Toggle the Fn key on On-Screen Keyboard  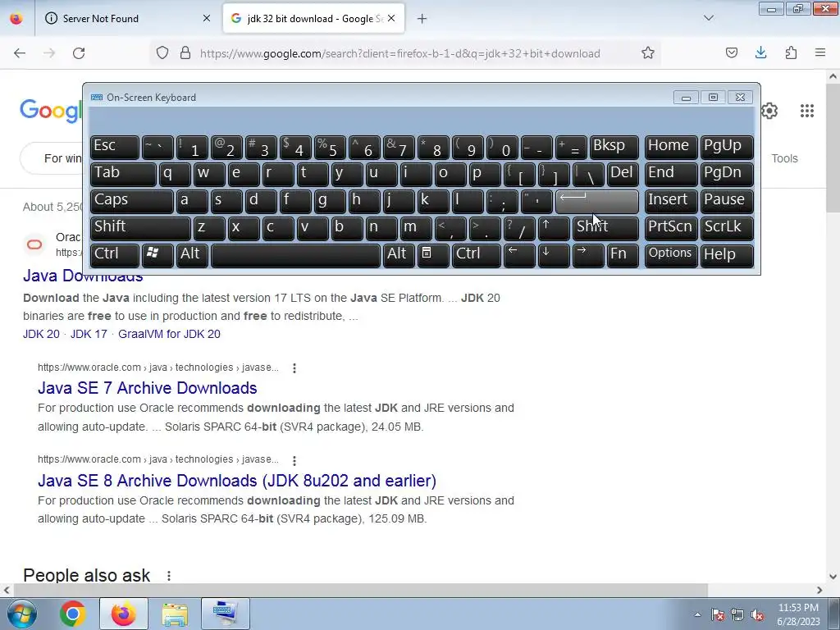click(x=623, y=255)
